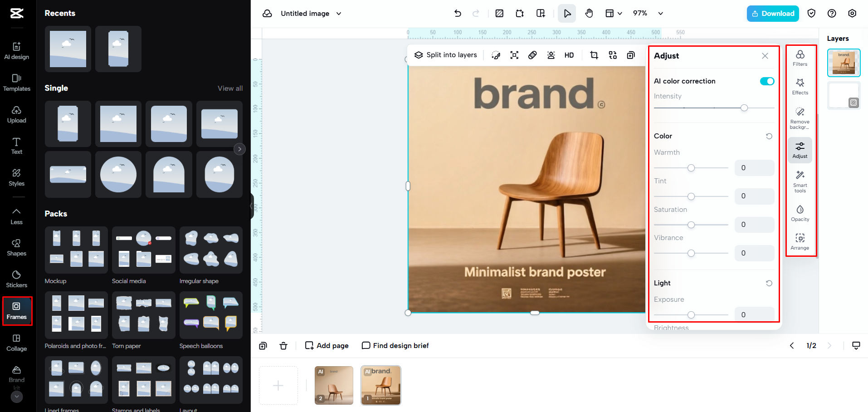
Task: Click Split into layers
Action: pyautogui.click(x=446, y=55)
